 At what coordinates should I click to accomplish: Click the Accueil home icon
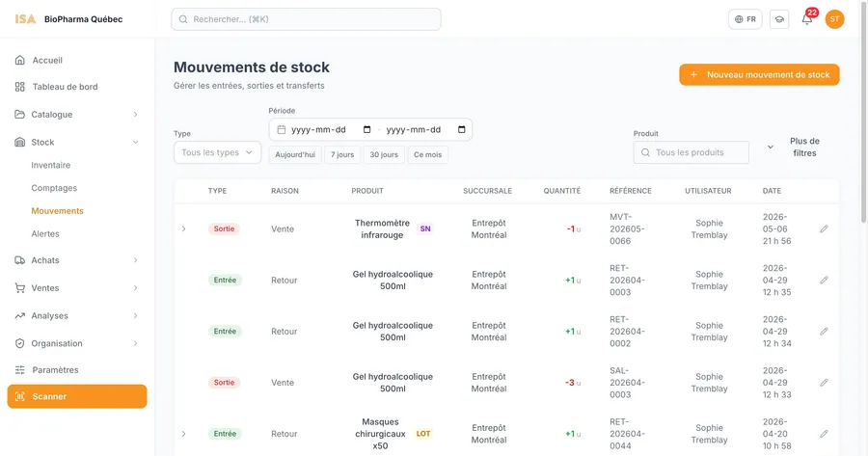tap(20, 60)
